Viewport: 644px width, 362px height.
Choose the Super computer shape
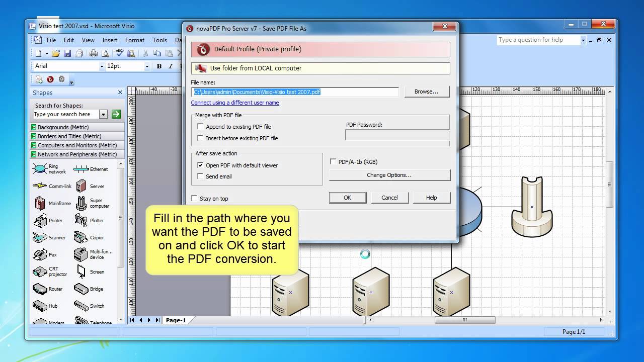tap(92, 203)
